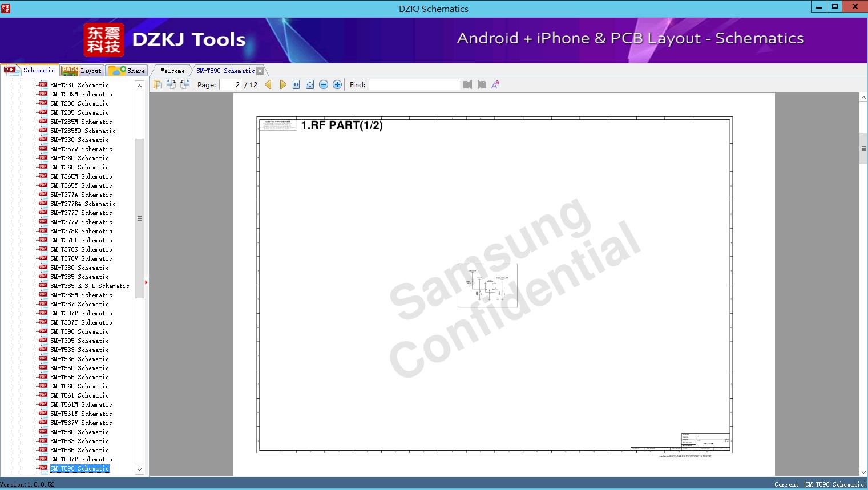Viewport: 868px width, 490px height.
Task: Select SM-T536 Schematic
Action: coord(79,359)
